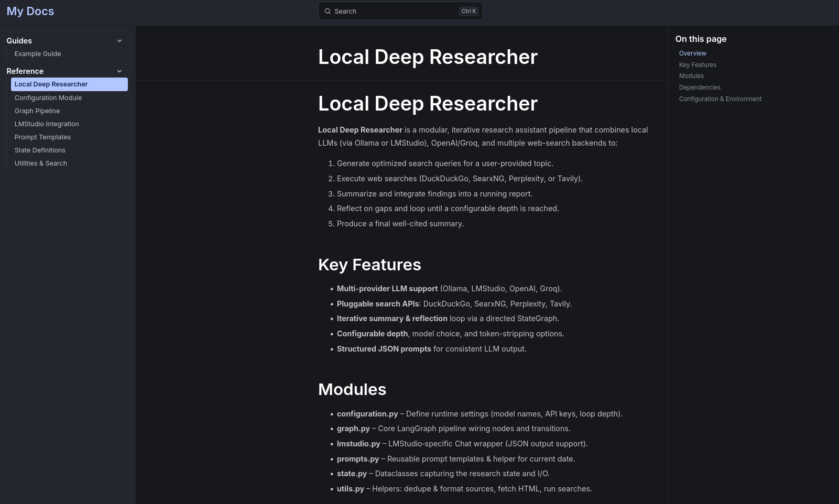The image size is (839, 504).
Task: Jump to Dependencies section link
Action: 700,87
